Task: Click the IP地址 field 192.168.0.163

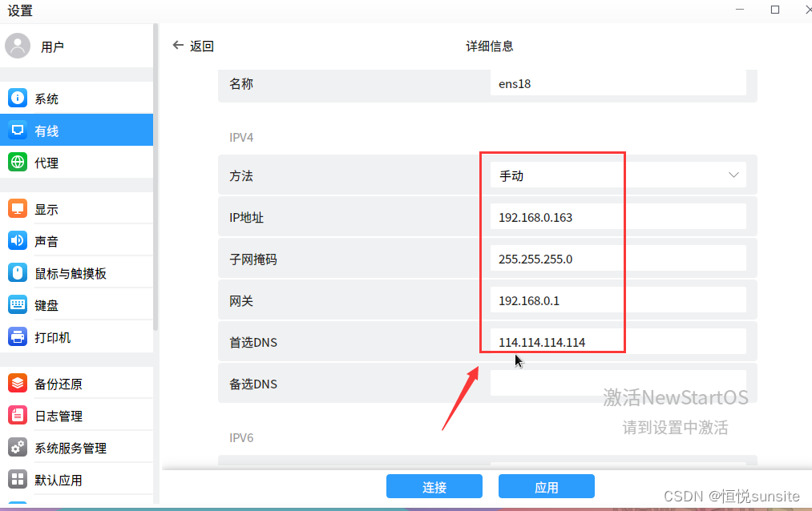Action: 618,217
